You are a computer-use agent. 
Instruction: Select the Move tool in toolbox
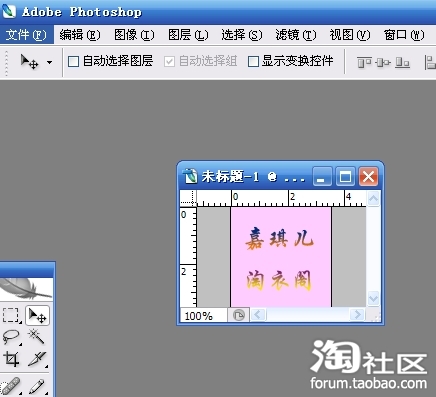pyautogui.click(x=37, y=315)
